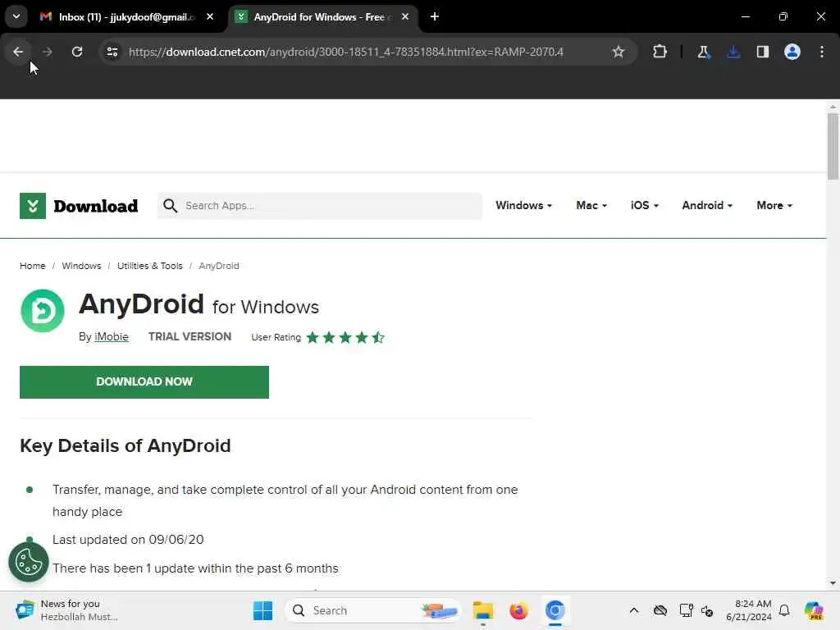This screenshot has height=630, width=840.
Task: Open the Chrome profile avatar
Action: tap(792, 52)
